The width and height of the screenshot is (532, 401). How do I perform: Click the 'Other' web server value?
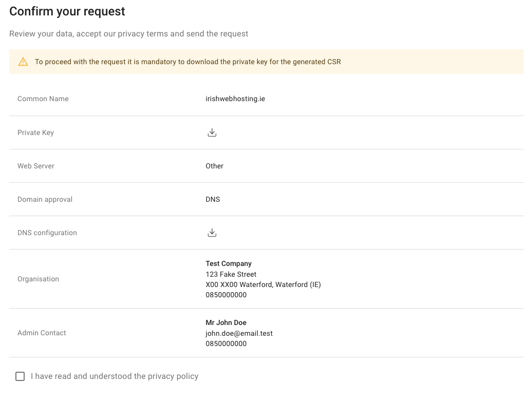pyautogui.click(x=215, y=166)
